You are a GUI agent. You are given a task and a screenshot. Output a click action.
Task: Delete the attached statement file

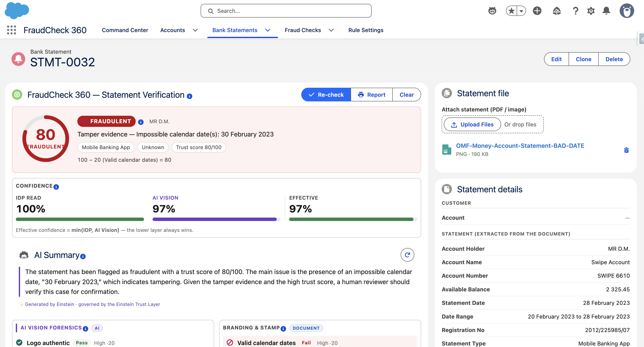tap(626, 150)
